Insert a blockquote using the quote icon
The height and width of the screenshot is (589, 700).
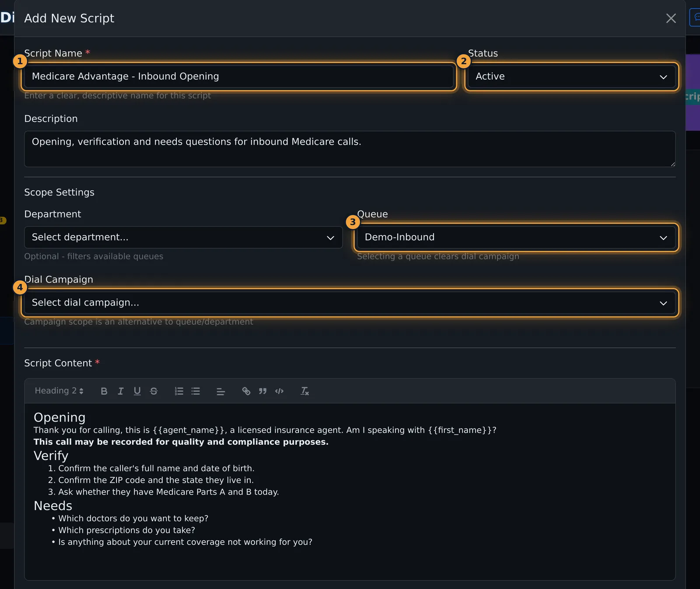(x=262, y=391)
